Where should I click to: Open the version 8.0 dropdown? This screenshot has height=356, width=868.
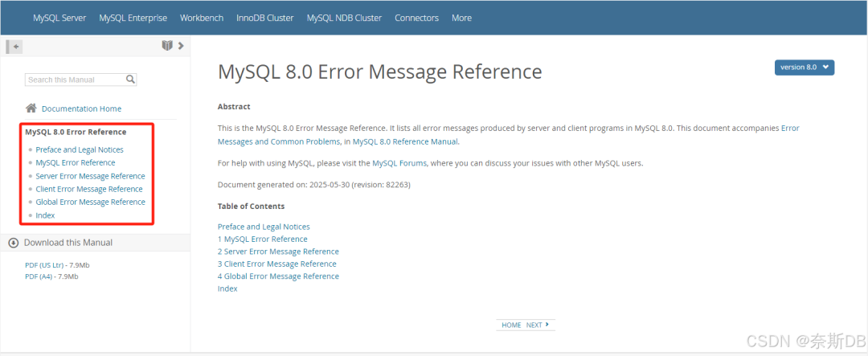pyautogui.click(x=804, y=67)
